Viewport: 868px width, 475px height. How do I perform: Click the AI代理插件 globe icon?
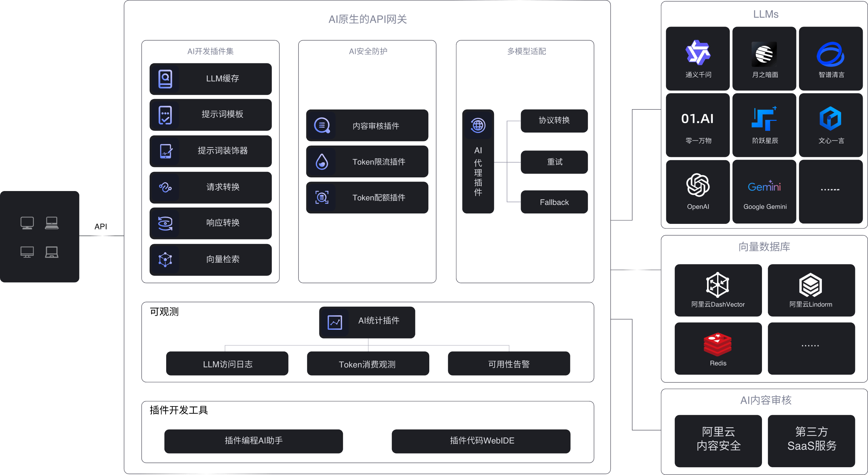pos(478,125)
